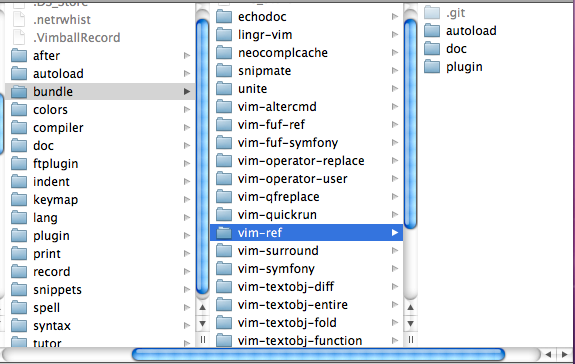Select the doc folder in first column
575x364 pixels.
pos(100,146)
